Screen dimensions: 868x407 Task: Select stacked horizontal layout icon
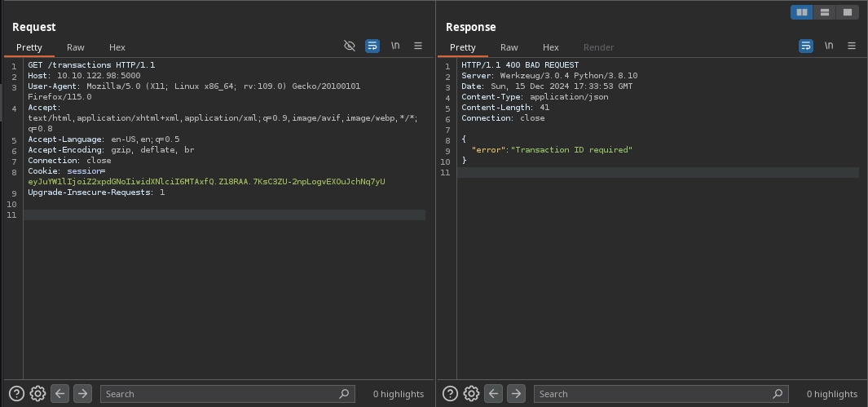click(825, 12)
